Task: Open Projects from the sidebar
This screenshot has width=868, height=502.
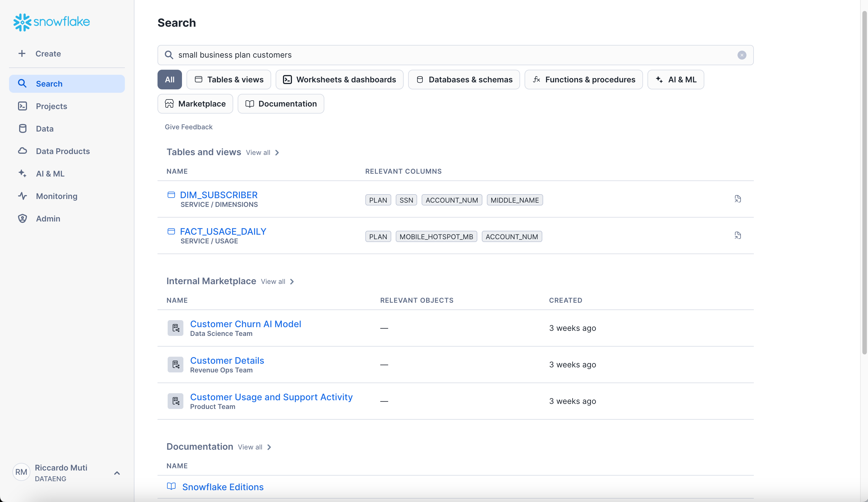Action: tap(51, 106)
